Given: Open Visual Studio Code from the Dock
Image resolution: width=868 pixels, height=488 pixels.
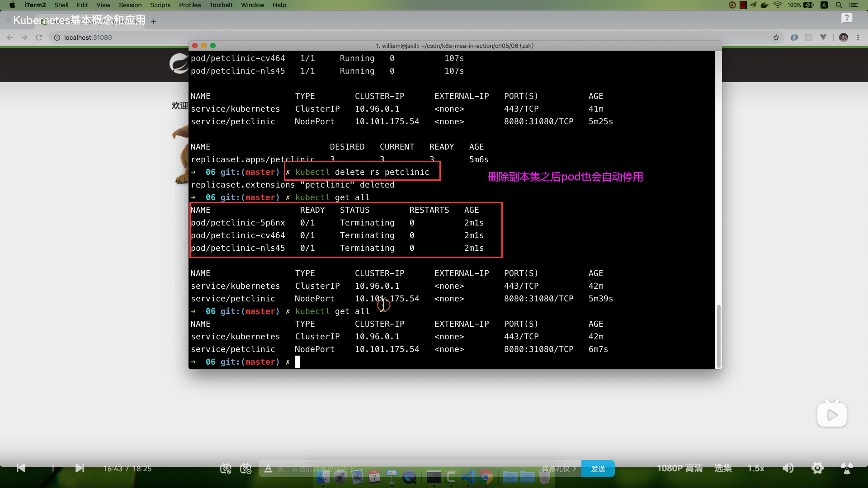Looking at the screenshot, I should [x=468, y=477].
